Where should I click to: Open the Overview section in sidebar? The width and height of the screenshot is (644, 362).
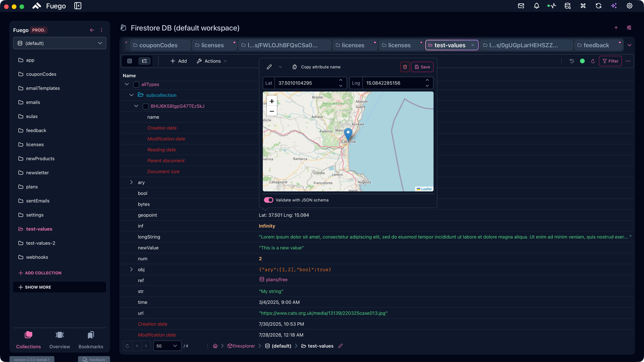pyautogui.click(x=60, y=340)
